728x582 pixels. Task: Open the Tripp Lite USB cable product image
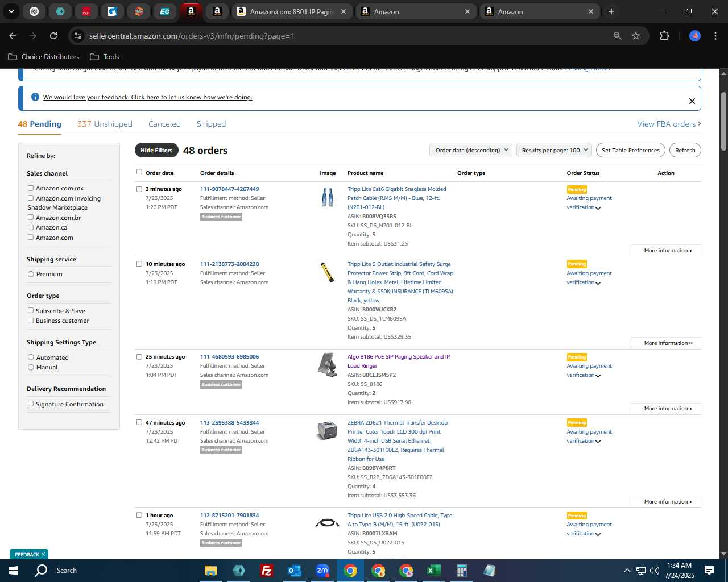click(328, 523)
